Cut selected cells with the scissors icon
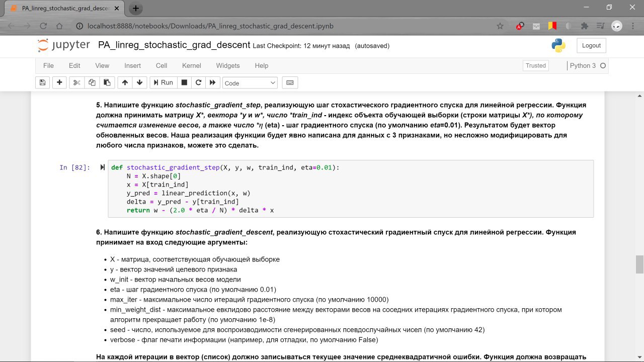This screenshot has width=644, height=362. 77,82
